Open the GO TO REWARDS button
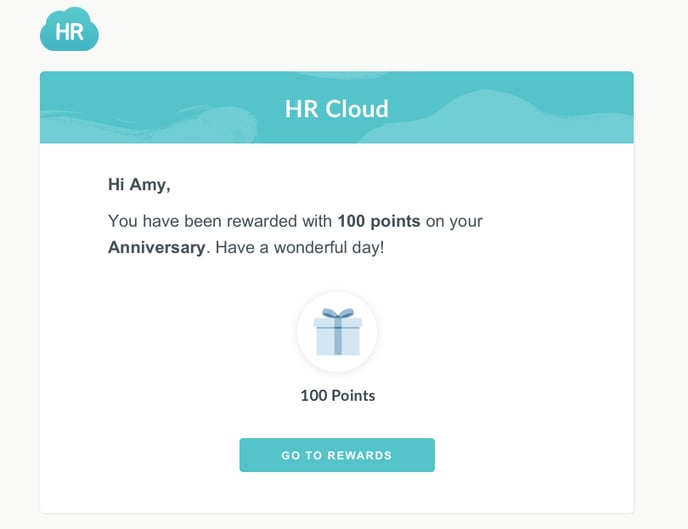 tap(337, 455)
